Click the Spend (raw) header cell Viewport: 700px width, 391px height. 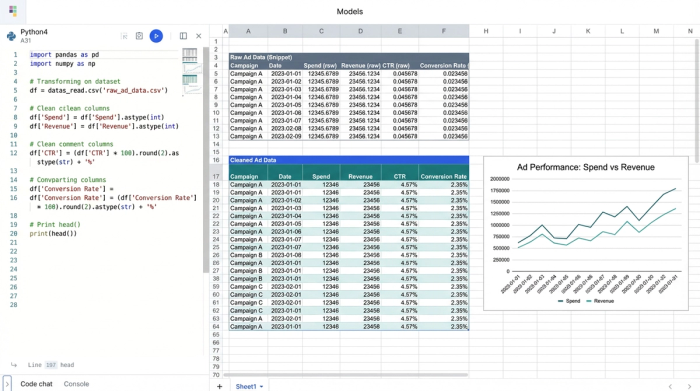[x=320, y=66]
